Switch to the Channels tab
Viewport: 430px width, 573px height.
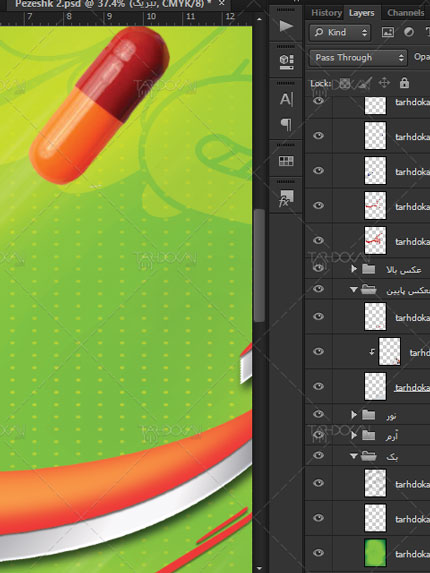pos(406,13)
